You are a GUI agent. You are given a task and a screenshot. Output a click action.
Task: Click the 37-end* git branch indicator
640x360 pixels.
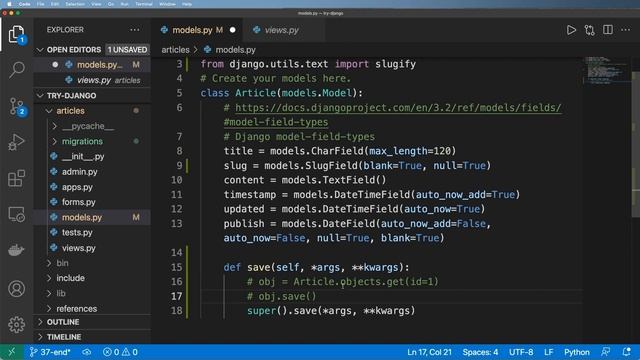(50, 352)
